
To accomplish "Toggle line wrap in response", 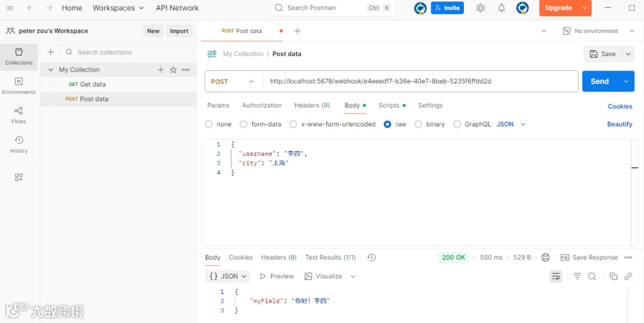I will pyautogui.click(x=556, y=276).
